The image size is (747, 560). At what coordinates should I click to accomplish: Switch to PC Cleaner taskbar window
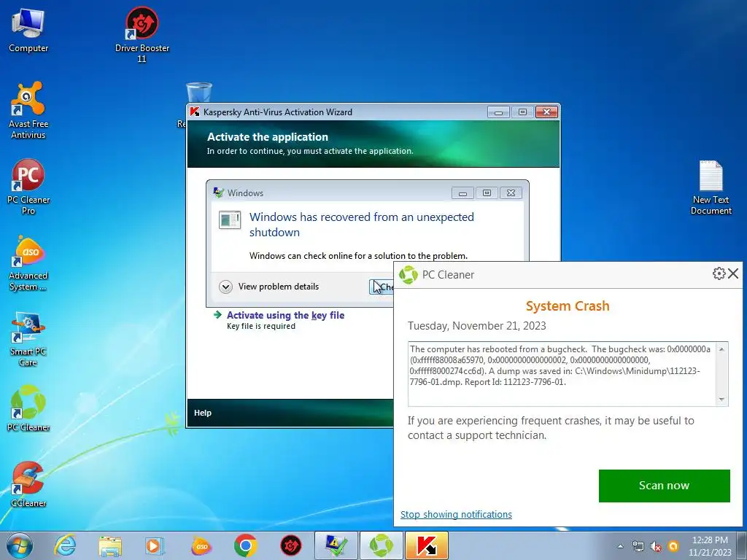point(381,545)
